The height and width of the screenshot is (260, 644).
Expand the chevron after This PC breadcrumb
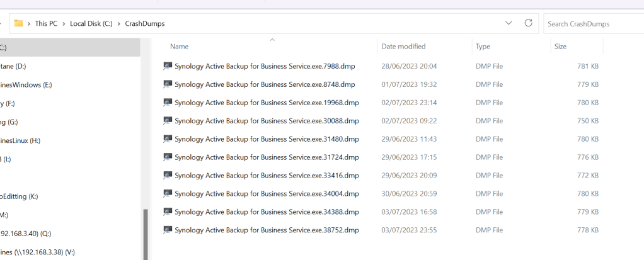pyautogui.click(x=64, y=24)
